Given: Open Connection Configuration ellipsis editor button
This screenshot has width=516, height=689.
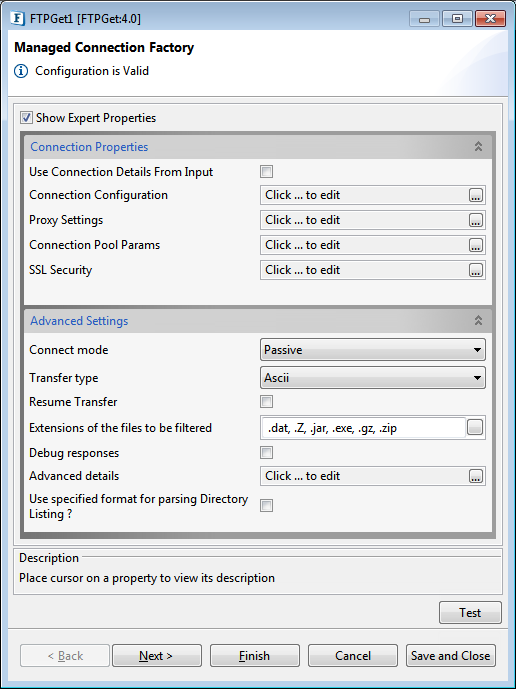Looking at the screenshot, I should [476, 195].
